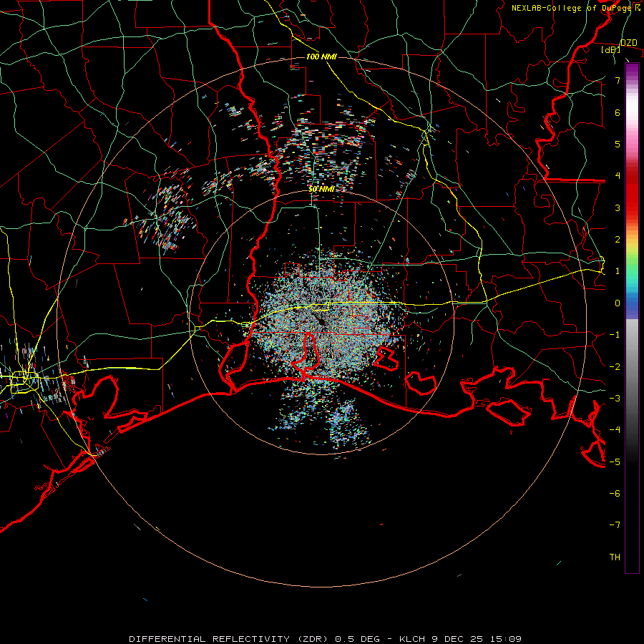The width and height of the screenshot is (644, 644).
Task: Click the positive 5 scale value
Action: point(618,144)
